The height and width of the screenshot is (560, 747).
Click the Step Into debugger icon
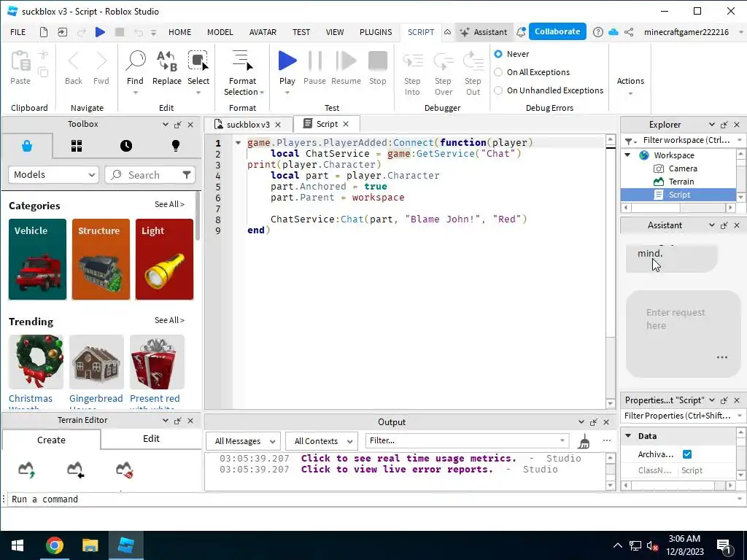click(x=413, y=61)
